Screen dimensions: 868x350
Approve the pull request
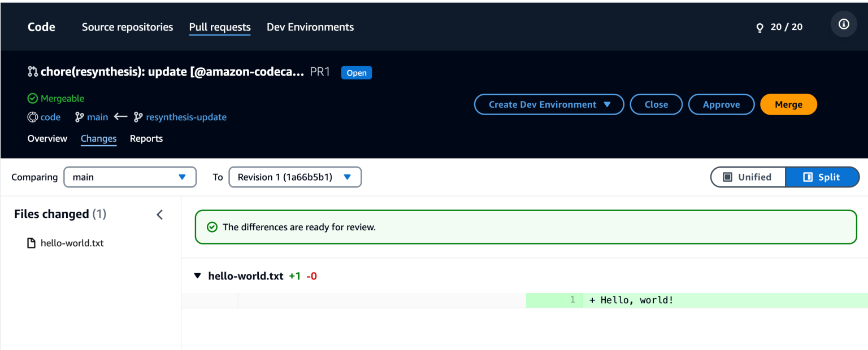pos(721,104)
